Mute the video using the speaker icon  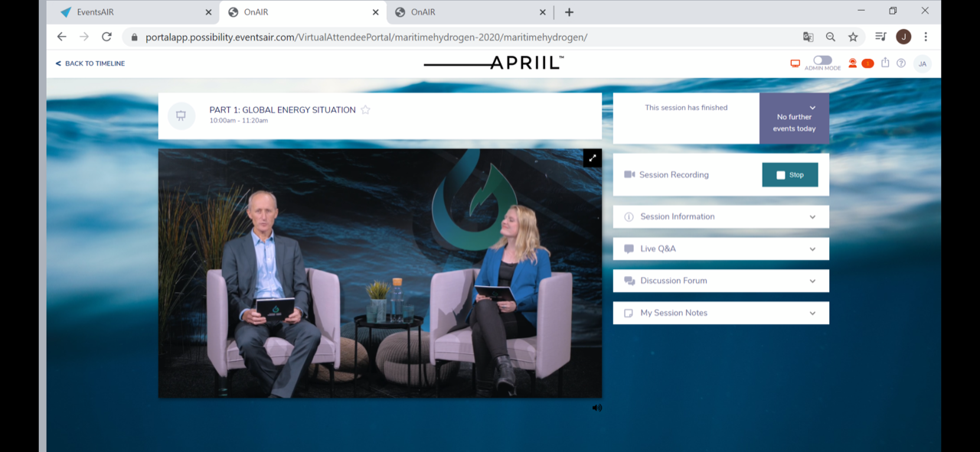click(596, 408)
